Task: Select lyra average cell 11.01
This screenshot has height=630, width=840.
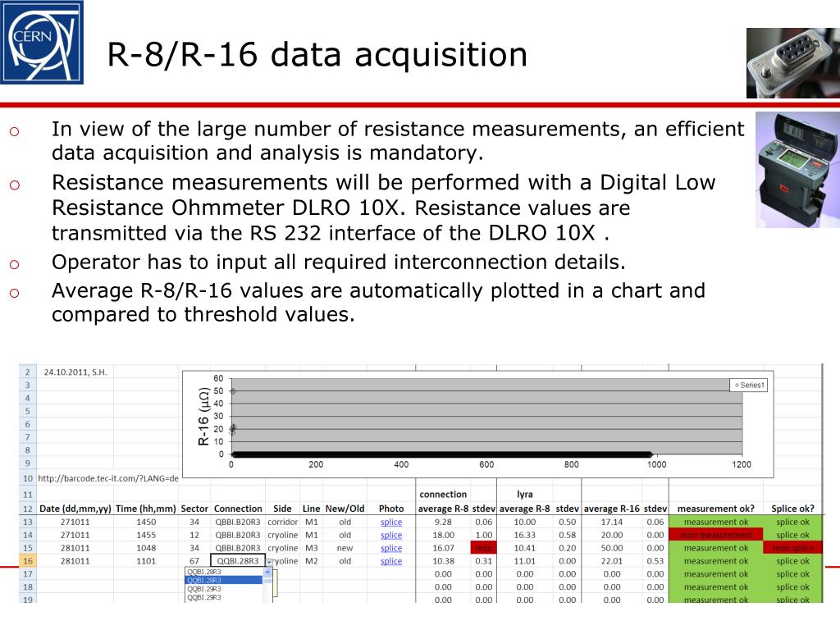Action: tap(524, 561)
